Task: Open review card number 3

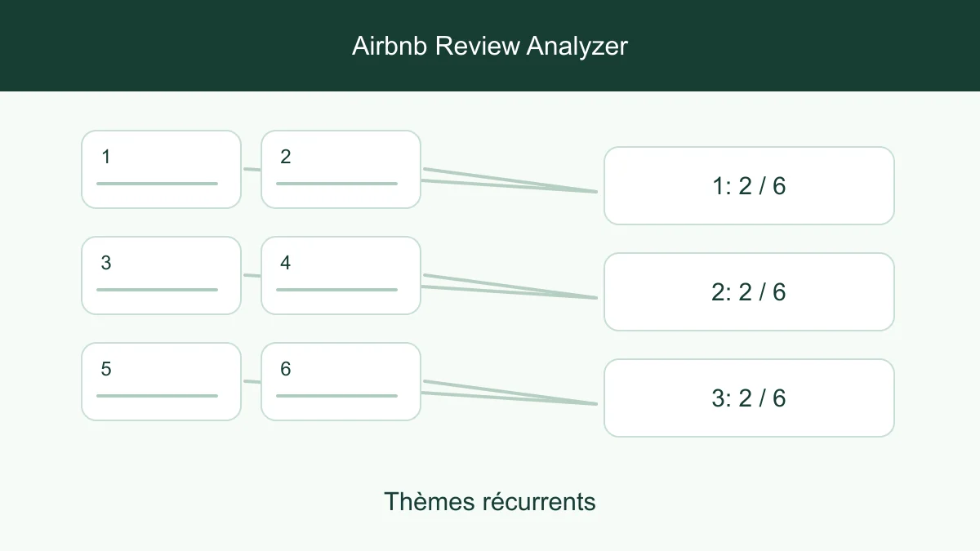Action: pyautogui.click(x=162, y=275)
